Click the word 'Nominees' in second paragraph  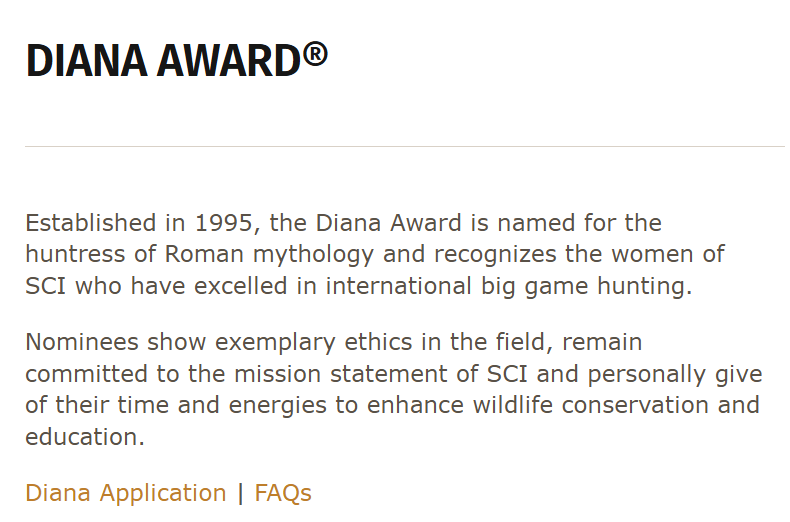[82, 343]
